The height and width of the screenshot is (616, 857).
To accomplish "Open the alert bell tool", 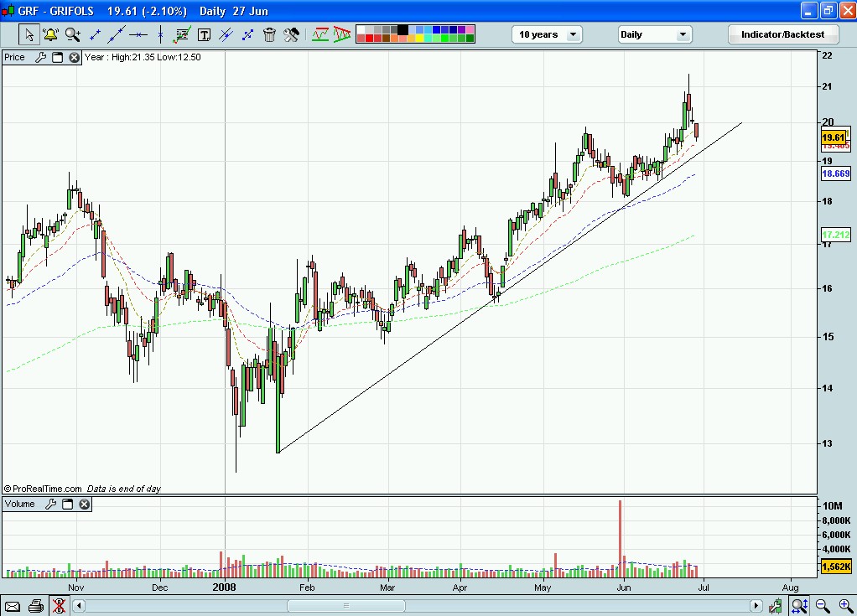I will coord(50,34).
